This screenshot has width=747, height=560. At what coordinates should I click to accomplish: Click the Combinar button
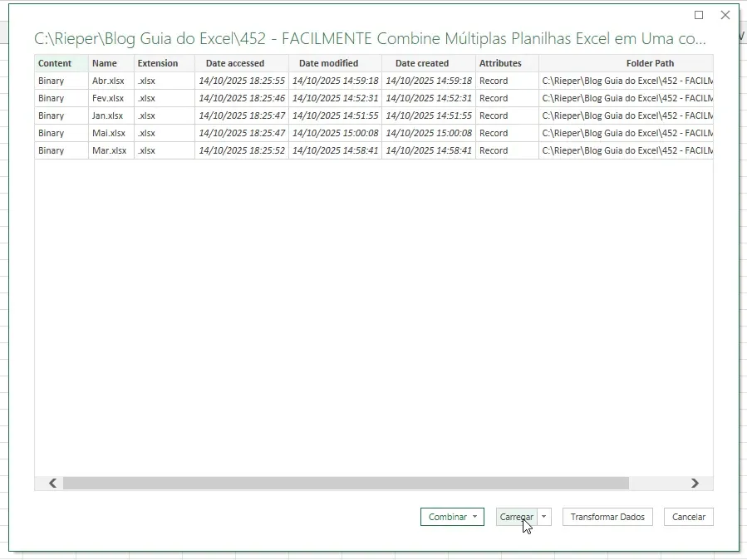[447, 517]
